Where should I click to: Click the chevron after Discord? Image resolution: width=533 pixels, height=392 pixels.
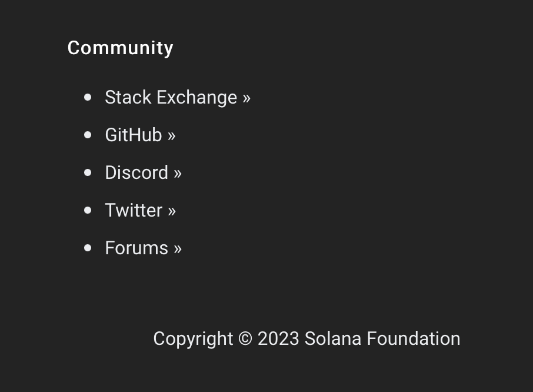point(177,172)
